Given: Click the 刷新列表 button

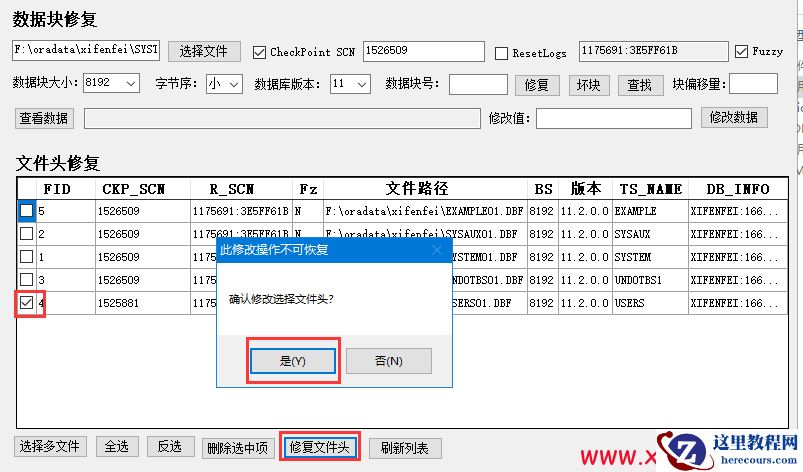Looking at the screenshot, I should [405, 448].
